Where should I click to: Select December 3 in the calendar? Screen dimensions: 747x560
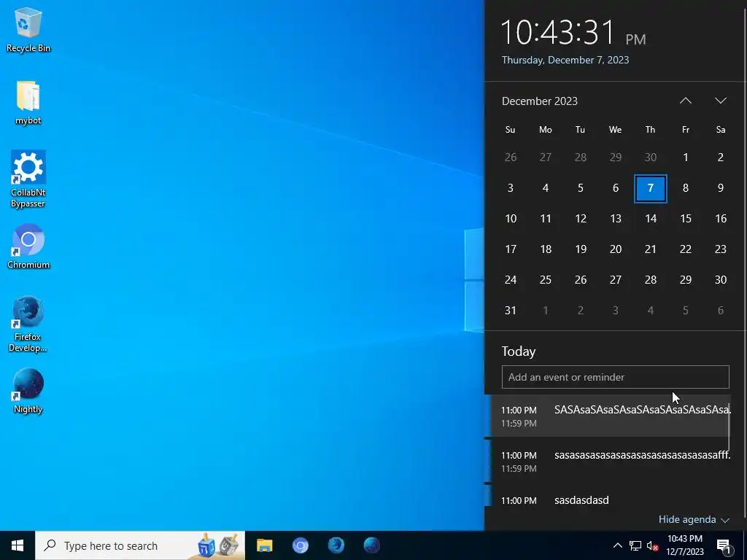(x=510, y=188)
